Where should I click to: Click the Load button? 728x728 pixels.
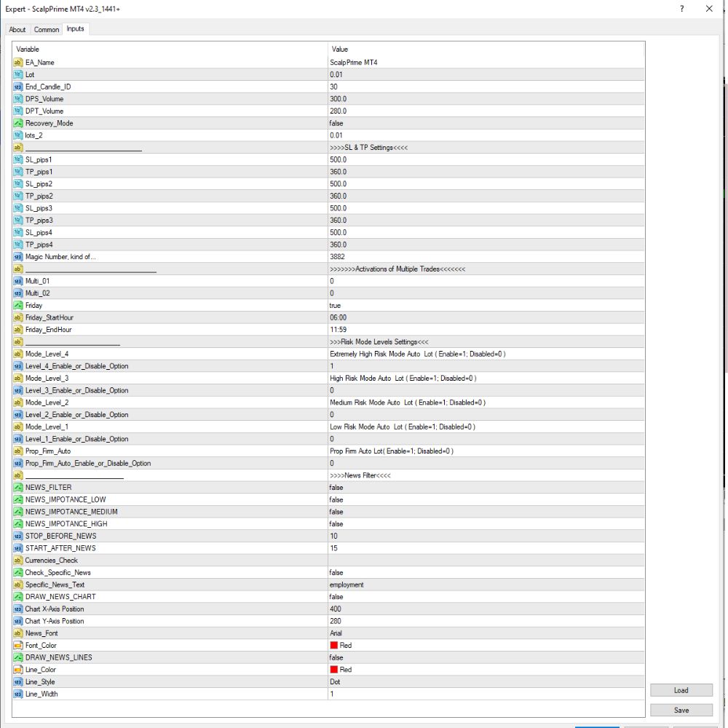point(681,690)
